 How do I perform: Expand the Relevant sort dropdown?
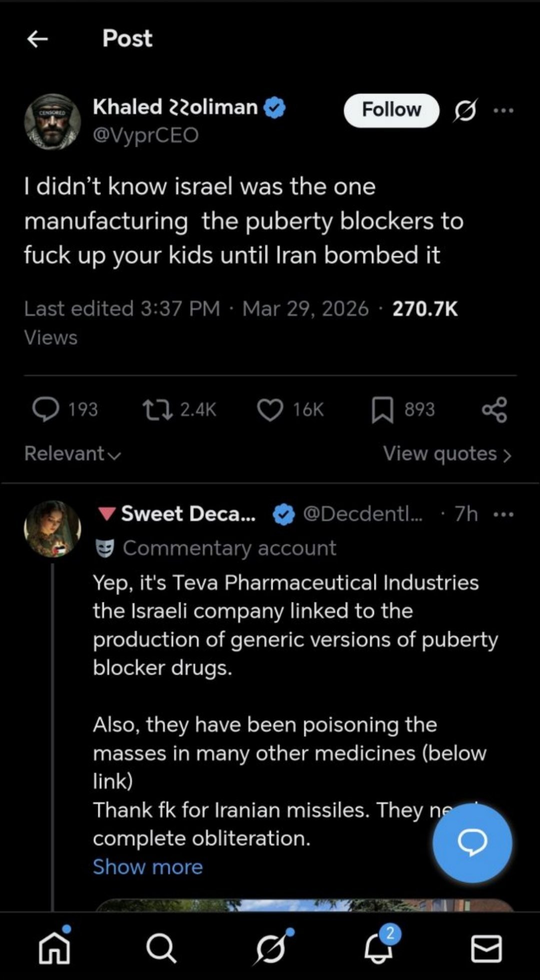pyautogui.click(x=72, y=454)
